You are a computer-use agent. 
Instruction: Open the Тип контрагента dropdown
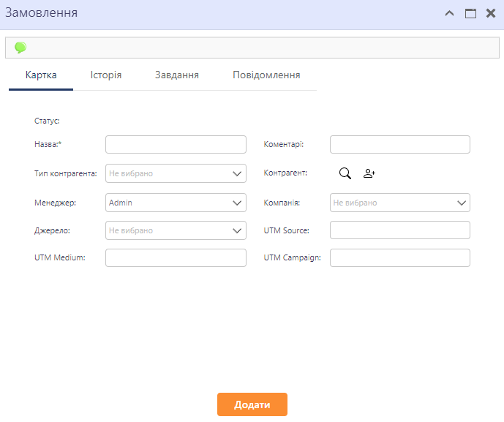pos(176,173)
